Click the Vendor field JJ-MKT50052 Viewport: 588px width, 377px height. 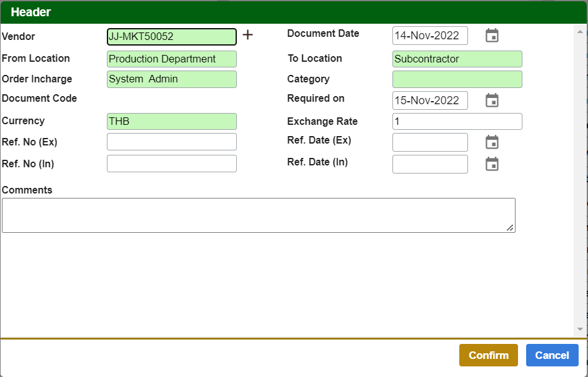click(x=171, y=37)
